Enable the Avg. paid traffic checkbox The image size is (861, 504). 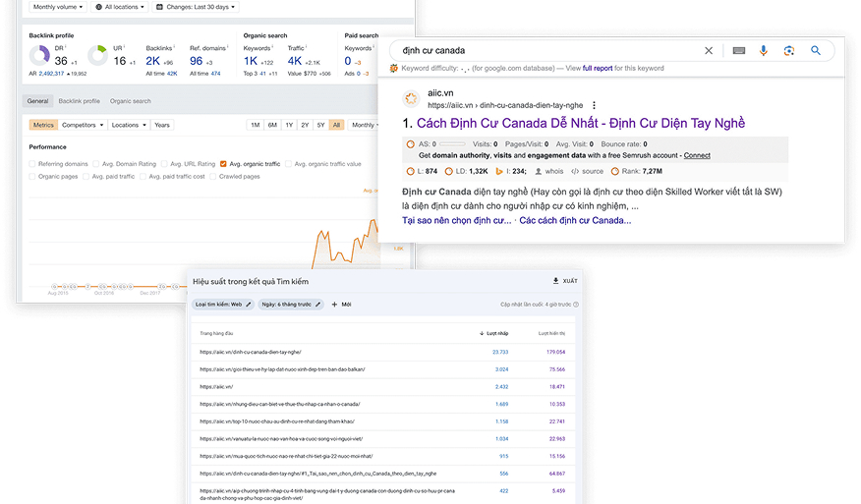86,176
